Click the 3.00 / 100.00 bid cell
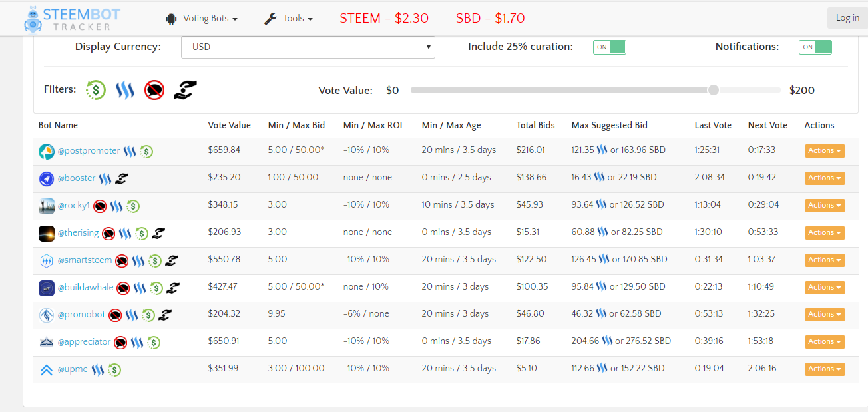 point(296,369)
